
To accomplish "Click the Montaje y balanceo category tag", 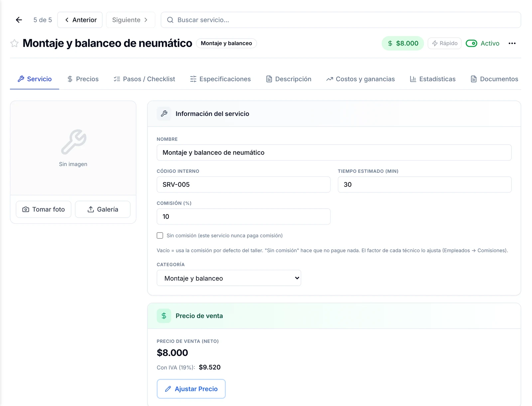I will pyautogui.click(x=226, y=43).
